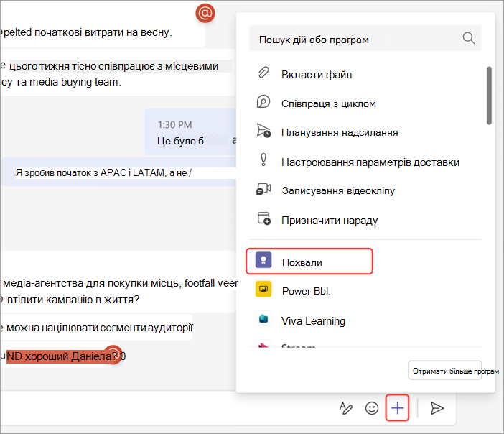Choose "Співпраця з циклом" option

tap(329, 104)
